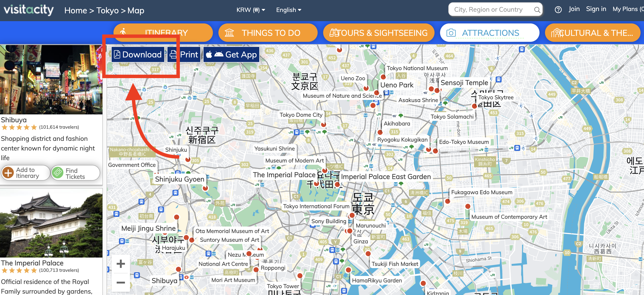
Task: Open the KRW currency dropdown
Action: 251,10
